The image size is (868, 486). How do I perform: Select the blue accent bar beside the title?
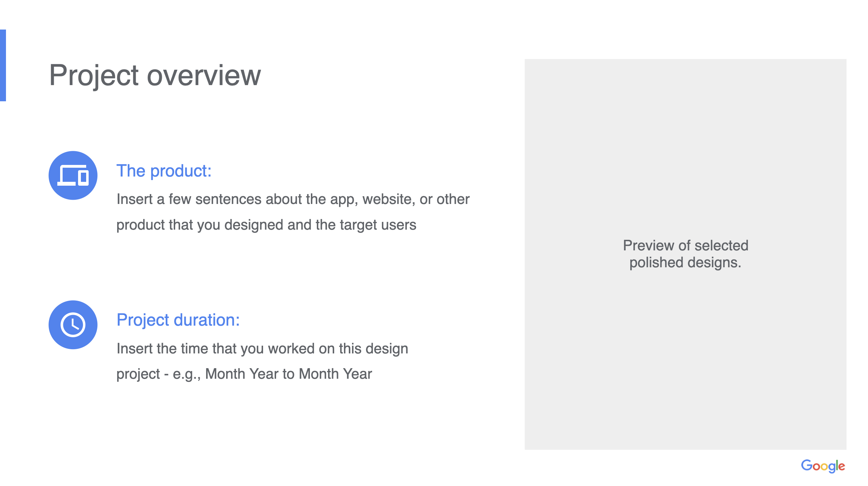pos(3,65)
